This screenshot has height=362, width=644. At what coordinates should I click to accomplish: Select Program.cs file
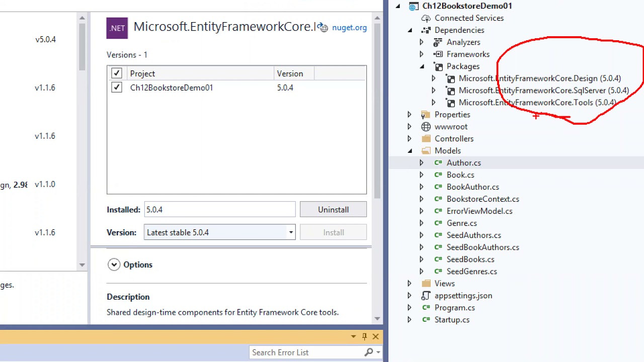(455, 308)
